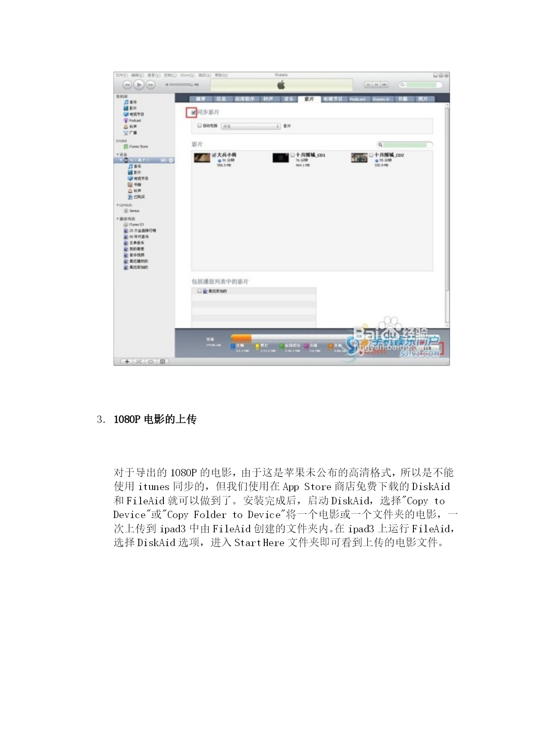Click the Play button in iTunes
This screenshot has width=535, height=756.
click(139, 85)
